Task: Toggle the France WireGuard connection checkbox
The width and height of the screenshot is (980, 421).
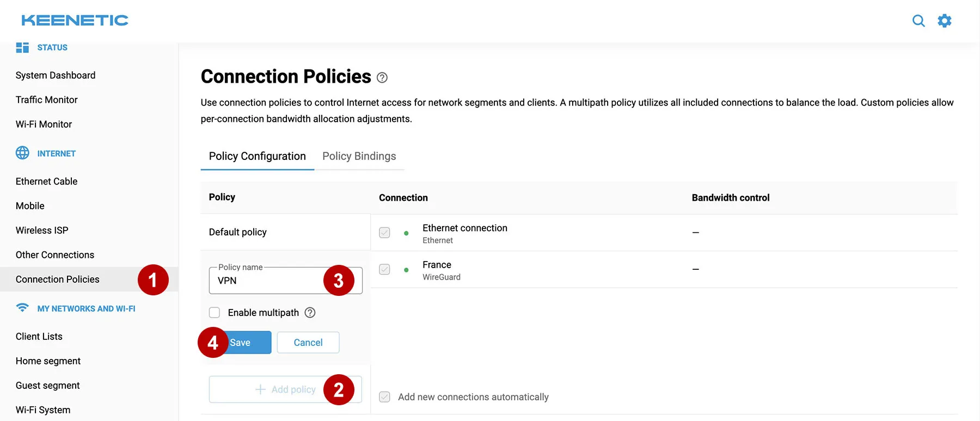Action: click(384, 270)
